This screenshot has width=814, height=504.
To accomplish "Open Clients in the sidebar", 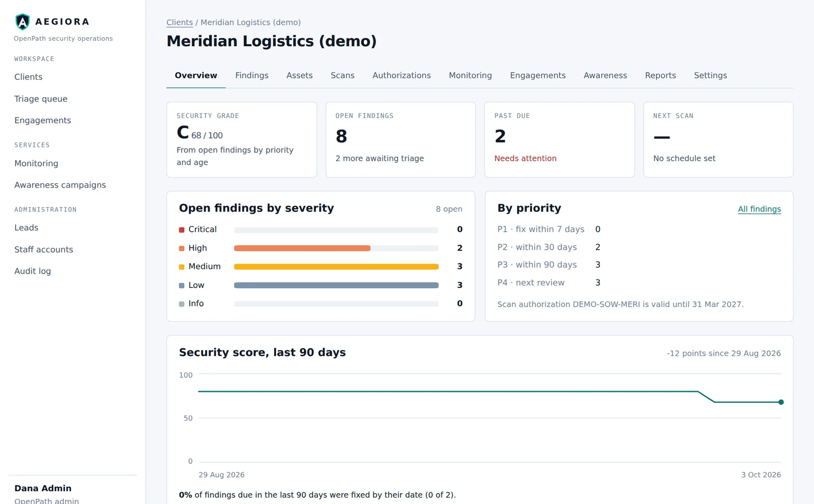I will tap(28, 77).
